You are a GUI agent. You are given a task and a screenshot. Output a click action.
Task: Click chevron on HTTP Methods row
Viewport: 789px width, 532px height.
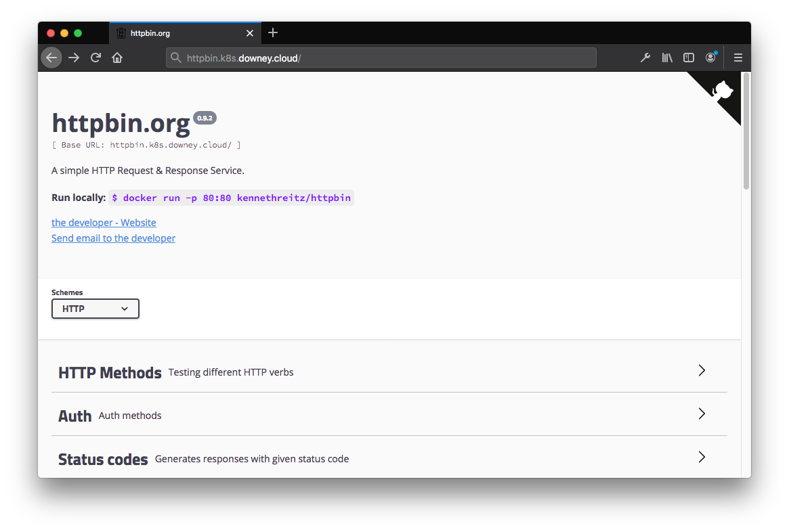tap(702, 371)
